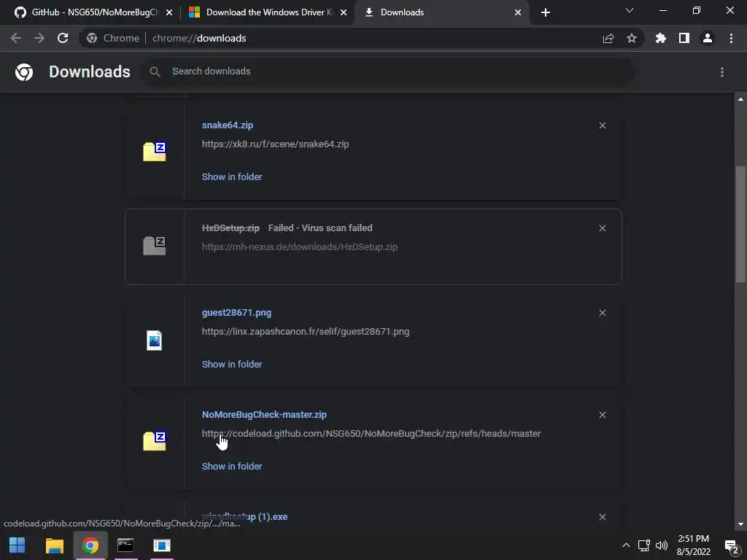Show snake64.zip in folder
The image size is (747, 560).
pyautogui.click(x=232, y=176)
